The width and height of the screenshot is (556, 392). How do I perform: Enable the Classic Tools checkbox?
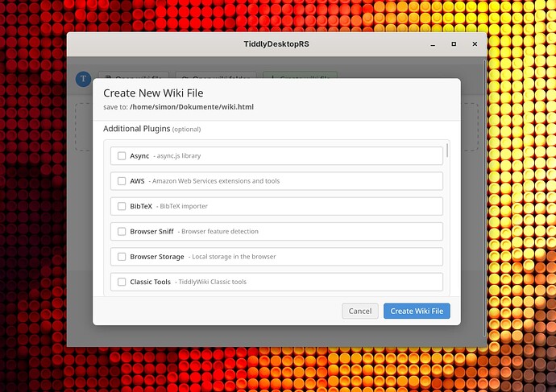122,282
